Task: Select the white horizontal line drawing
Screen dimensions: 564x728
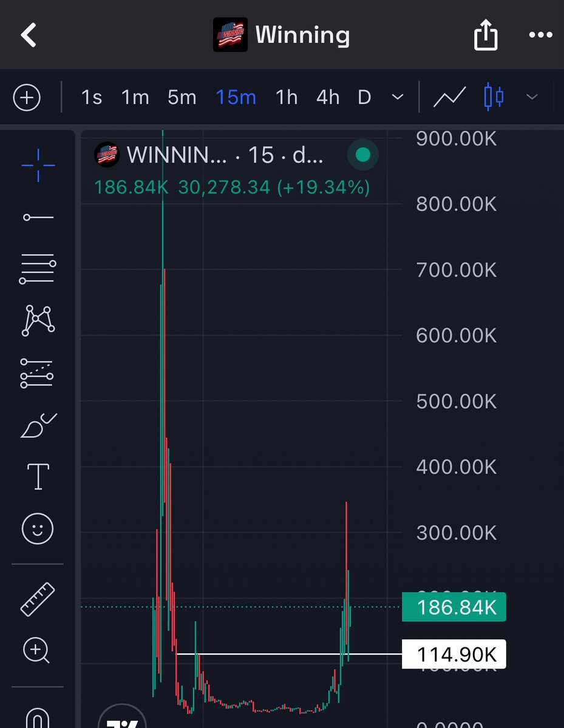Action: 289,654
